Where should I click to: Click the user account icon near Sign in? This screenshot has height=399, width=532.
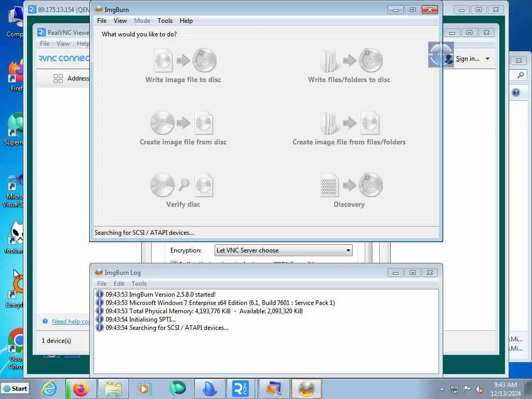(x=448, y=59)
